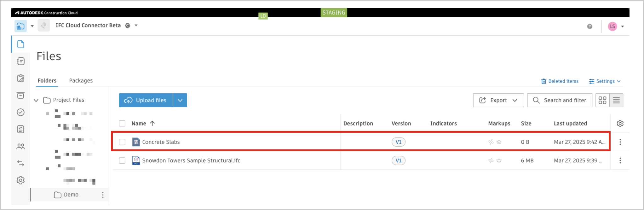644x210 pixels.
Task: Open the checkmark circle sidebar icon
Action: tap(20, 112)
